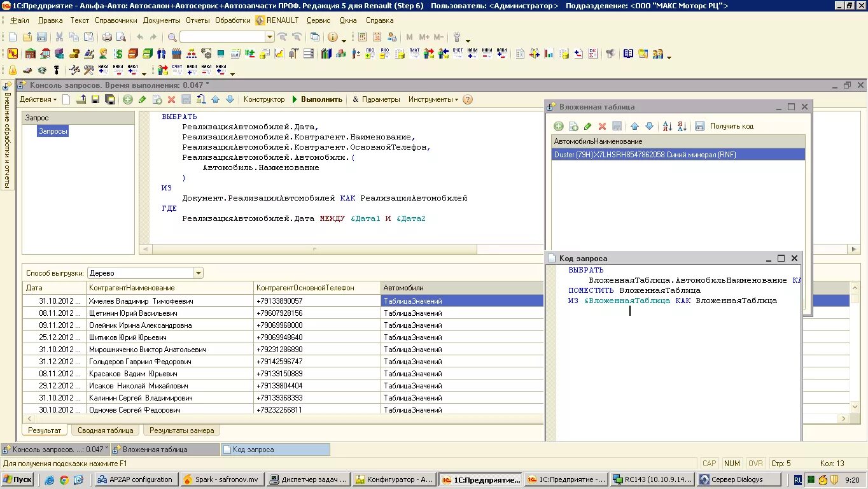Click the scissors cut icon
Image resolution: width=868 pixels, height=489 pixels.
[x=59, y=38]
